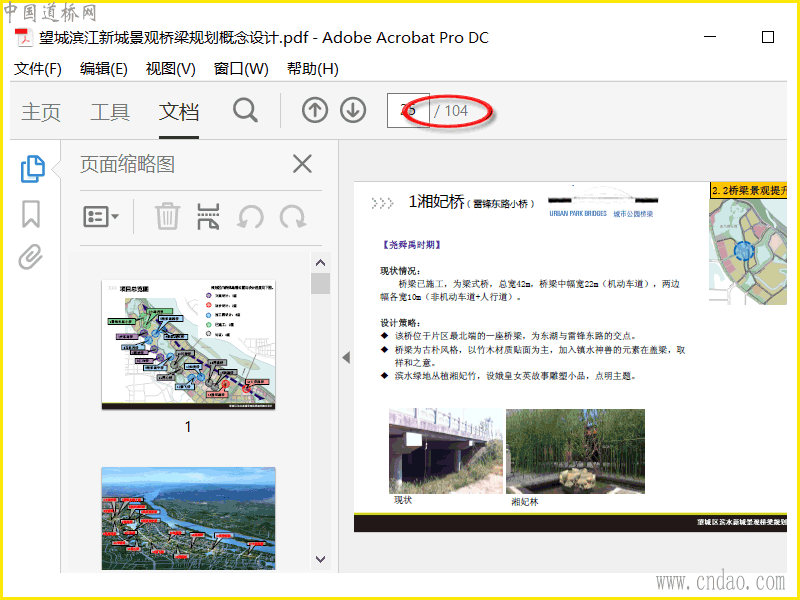The image size is (800, 600).
Task: Click the delete pages trash icon
Action: pyautogui.click(x=167, y=216)
